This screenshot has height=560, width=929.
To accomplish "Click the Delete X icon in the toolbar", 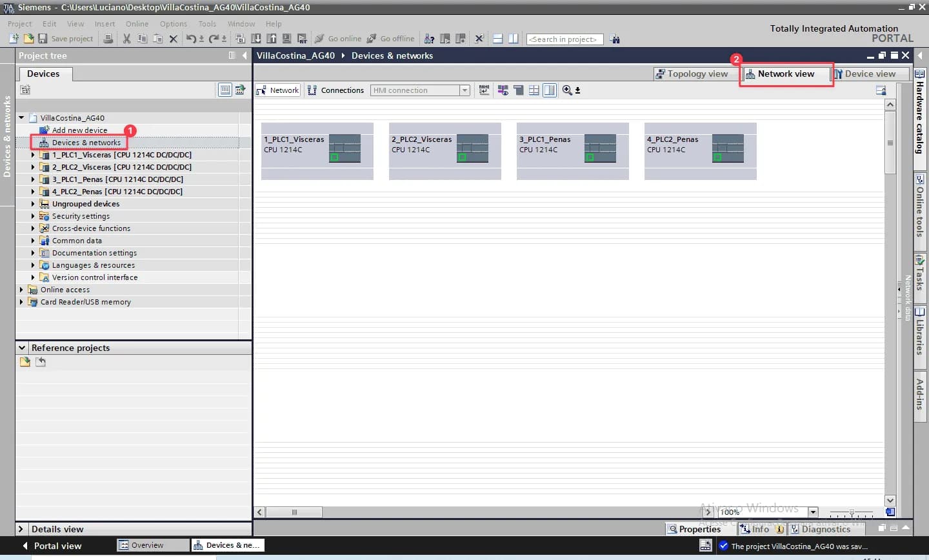I will pos(173,39).
